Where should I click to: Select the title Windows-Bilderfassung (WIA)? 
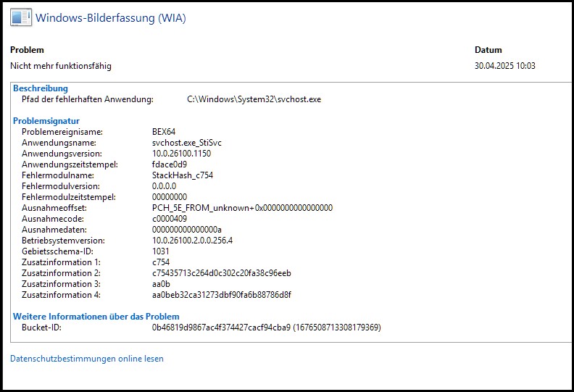click(x=111, y=17)
